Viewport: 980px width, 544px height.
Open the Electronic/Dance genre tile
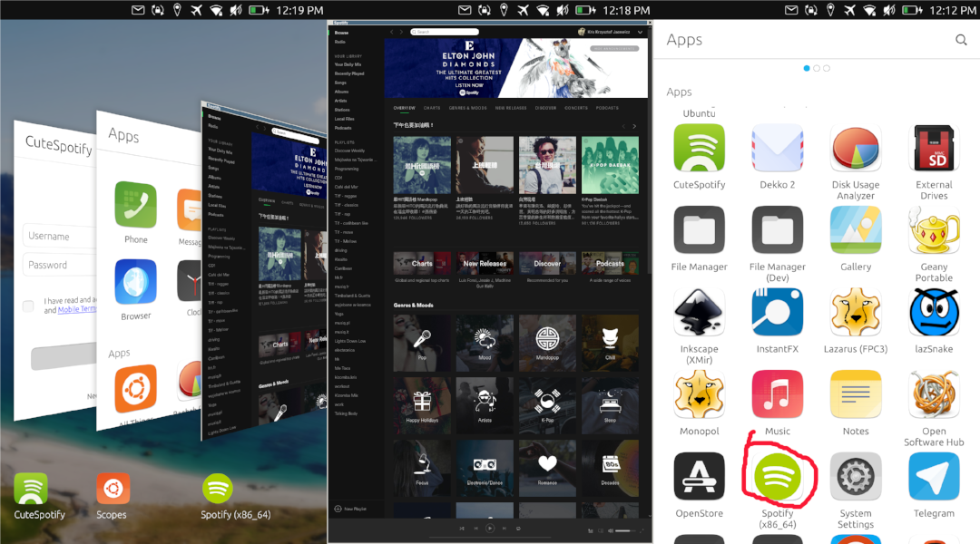click(x=485, y=469)
